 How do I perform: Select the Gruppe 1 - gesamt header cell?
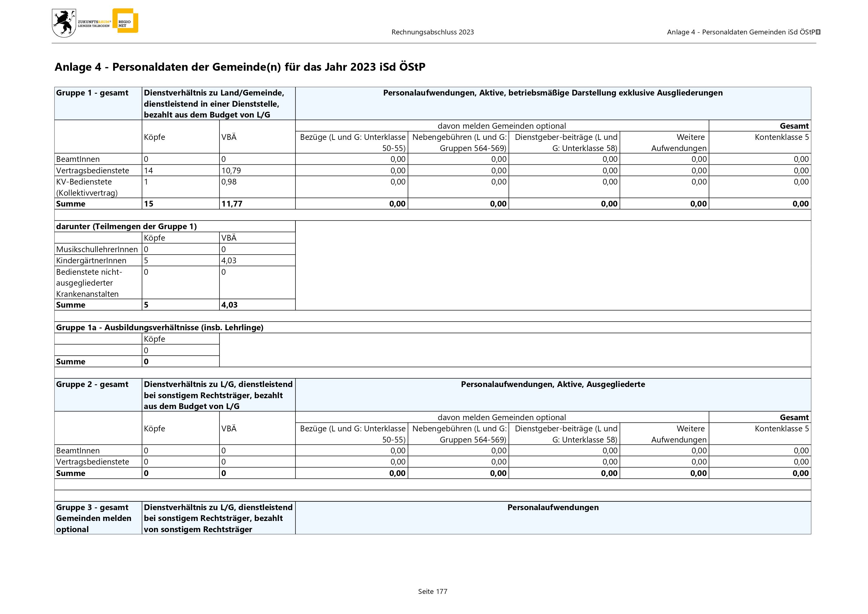coord(92,93)
